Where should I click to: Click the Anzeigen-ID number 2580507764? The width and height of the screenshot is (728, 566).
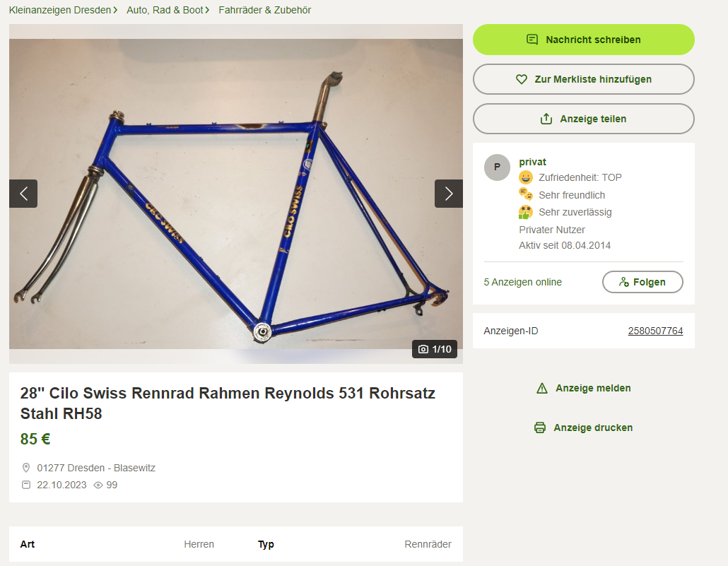point(655,331)
